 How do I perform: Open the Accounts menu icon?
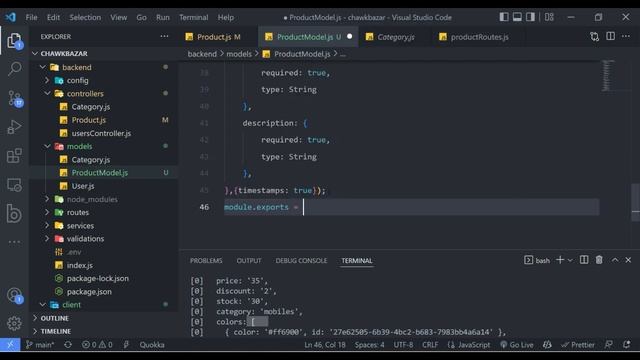pos(15,295)
